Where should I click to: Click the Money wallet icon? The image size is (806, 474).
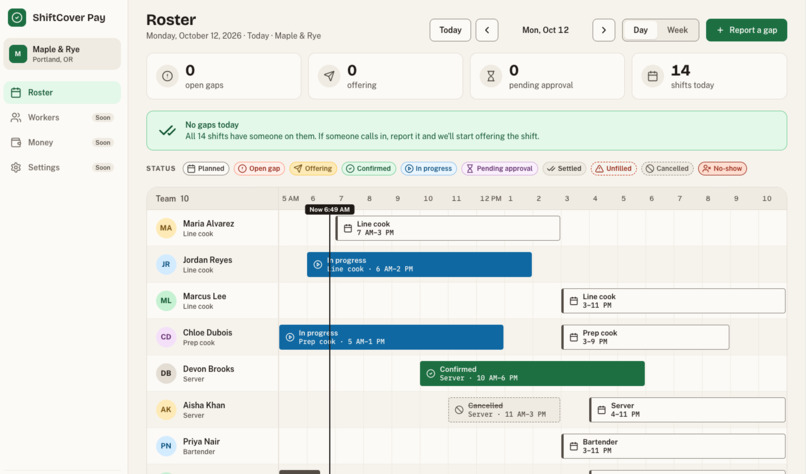coord(16,142)
